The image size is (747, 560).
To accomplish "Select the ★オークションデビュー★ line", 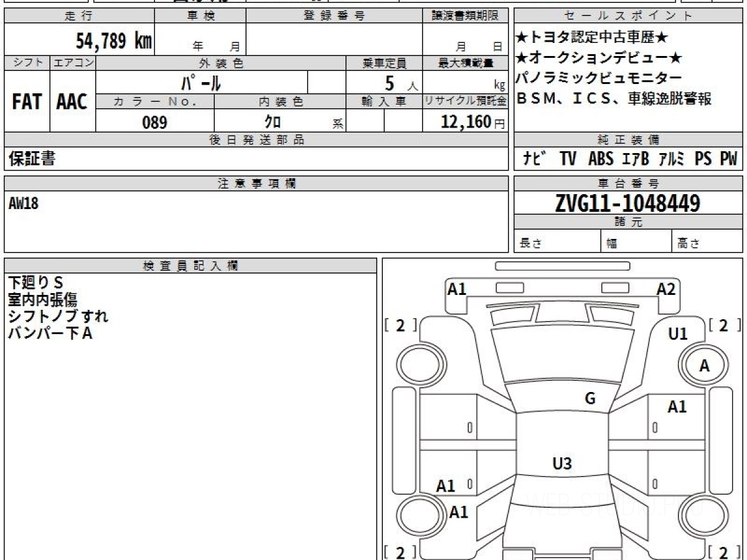I will pyautogui.click(x=599, y=58).
